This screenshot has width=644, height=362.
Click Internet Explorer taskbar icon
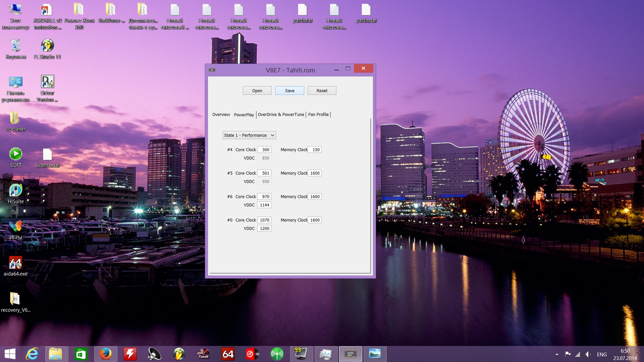point(32,354)
